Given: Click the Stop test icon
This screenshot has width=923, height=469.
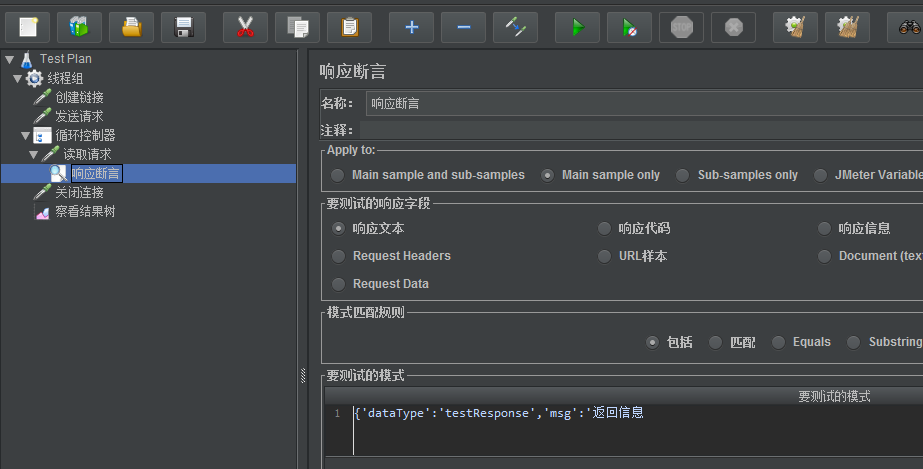Looking at the screenshot, I should pos(682,27).
